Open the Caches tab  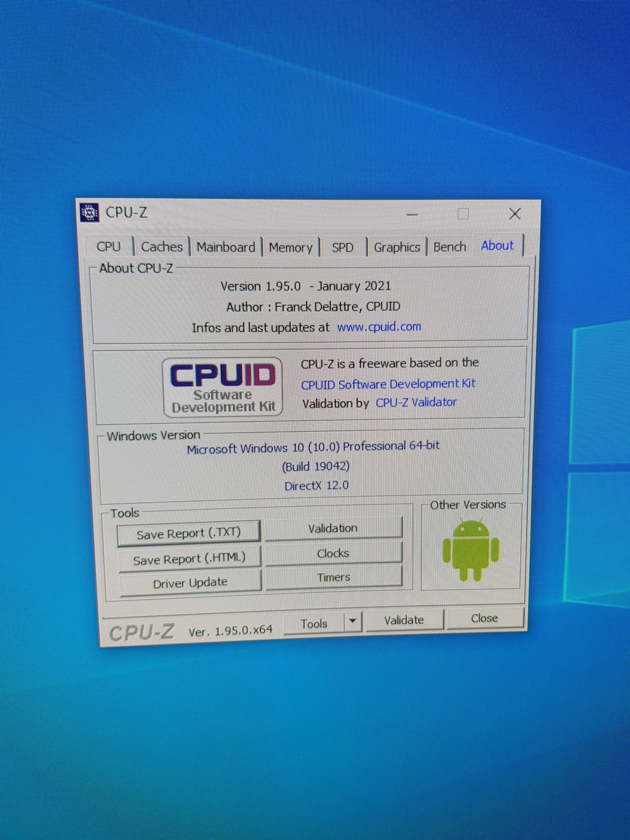162,247
